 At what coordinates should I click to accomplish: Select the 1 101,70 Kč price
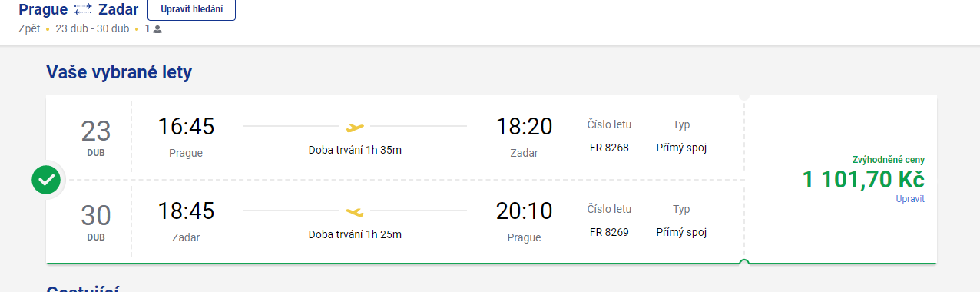[863, 179]
